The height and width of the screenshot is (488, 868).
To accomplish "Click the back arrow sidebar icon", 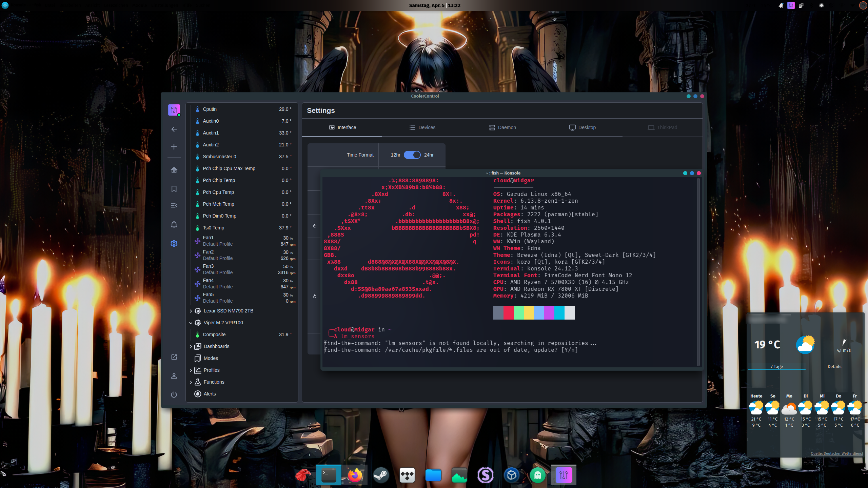I will (x=174, y=129).
